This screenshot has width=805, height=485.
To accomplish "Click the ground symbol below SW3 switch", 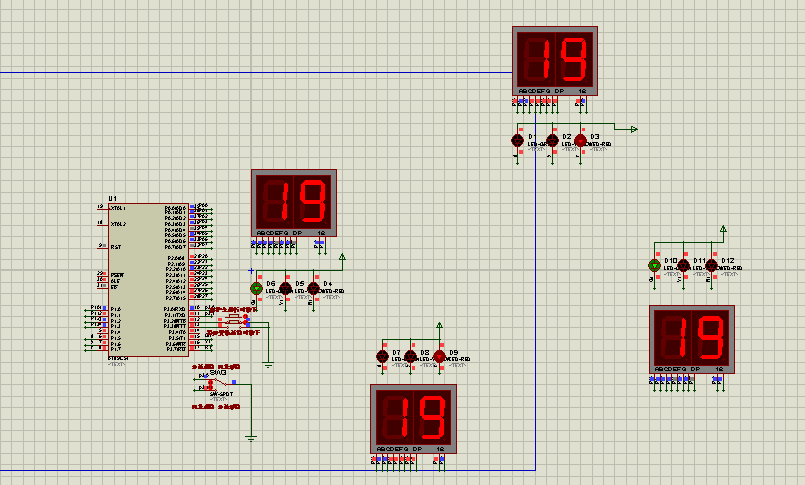I will click(251, 437).
